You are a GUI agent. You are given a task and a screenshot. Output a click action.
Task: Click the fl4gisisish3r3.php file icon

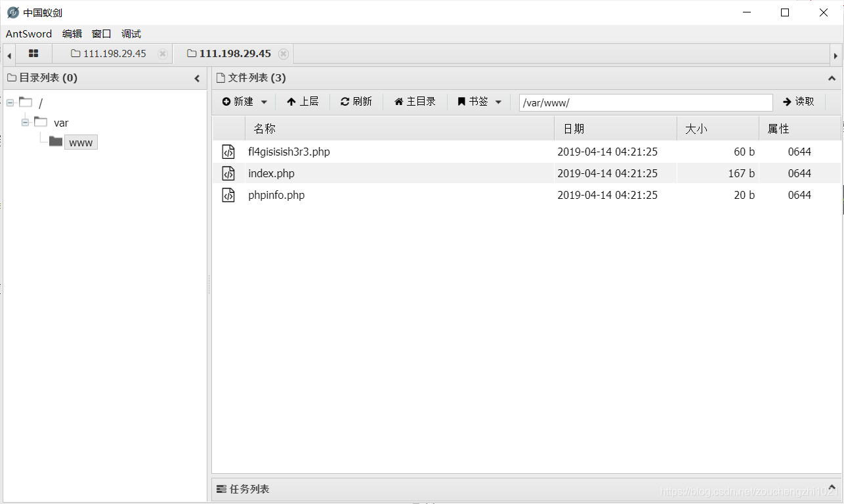pos(228,152)
